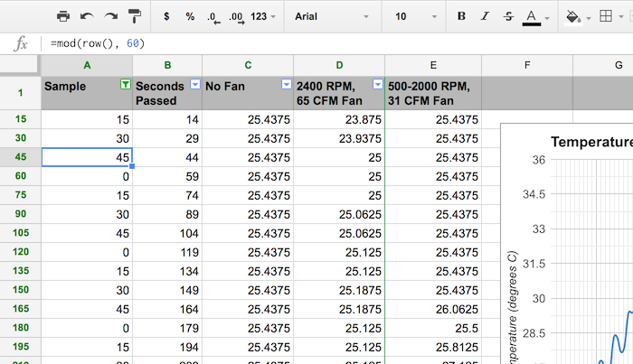The width and height of the screenshot is (633, 364).
Task: Click the '2400 RPM, 65 CFM Fan' header
Action: point(339,93)
